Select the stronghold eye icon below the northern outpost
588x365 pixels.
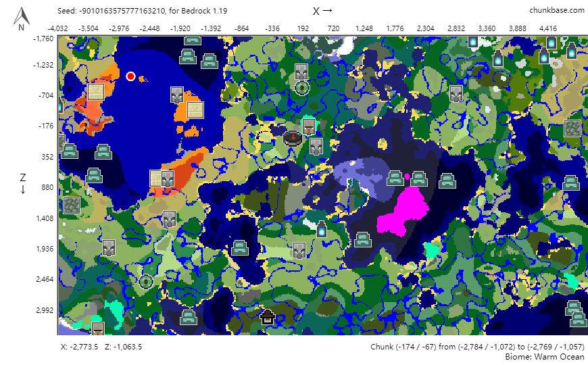[x=301, y=88]
